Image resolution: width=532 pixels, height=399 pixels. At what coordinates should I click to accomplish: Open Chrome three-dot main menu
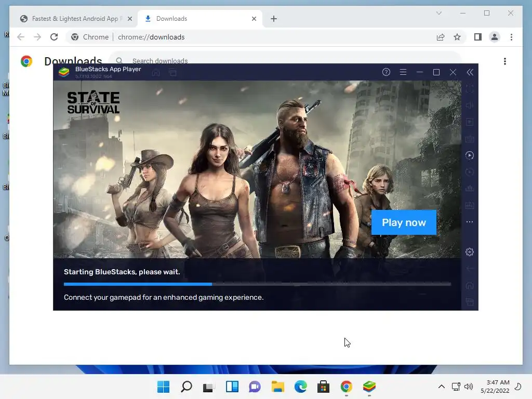511,37
